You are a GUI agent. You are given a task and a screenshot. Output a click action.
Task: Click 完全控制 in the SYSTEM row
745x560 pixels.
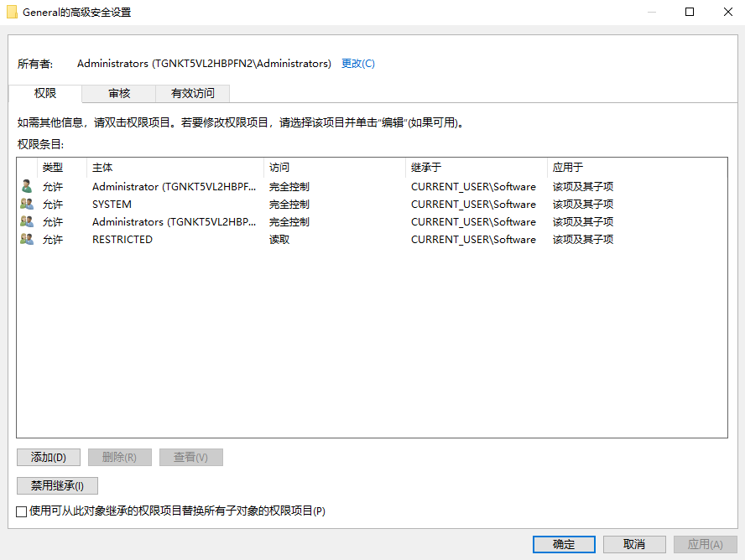(289, 204)
